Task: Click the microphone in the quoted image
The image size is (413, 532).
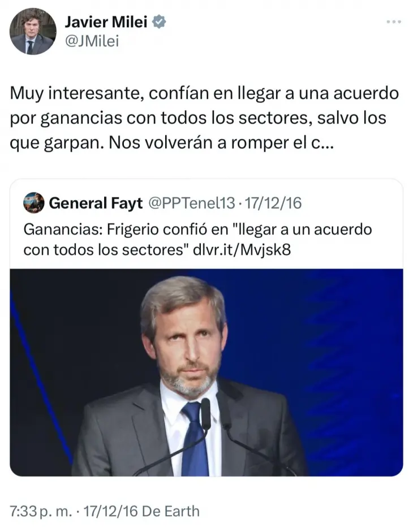Action: 205,414
